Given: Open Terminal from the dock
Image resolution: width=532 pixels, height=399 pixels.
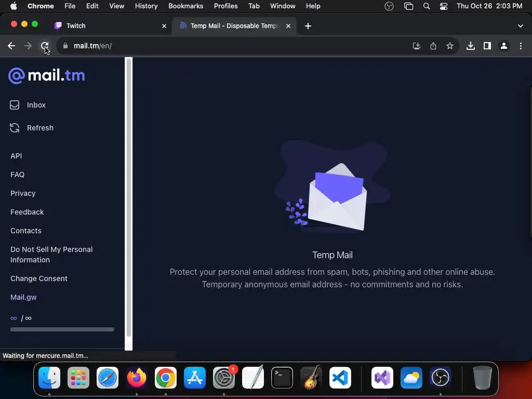Looking at the screenshot, I should click(x=282, y=378).
